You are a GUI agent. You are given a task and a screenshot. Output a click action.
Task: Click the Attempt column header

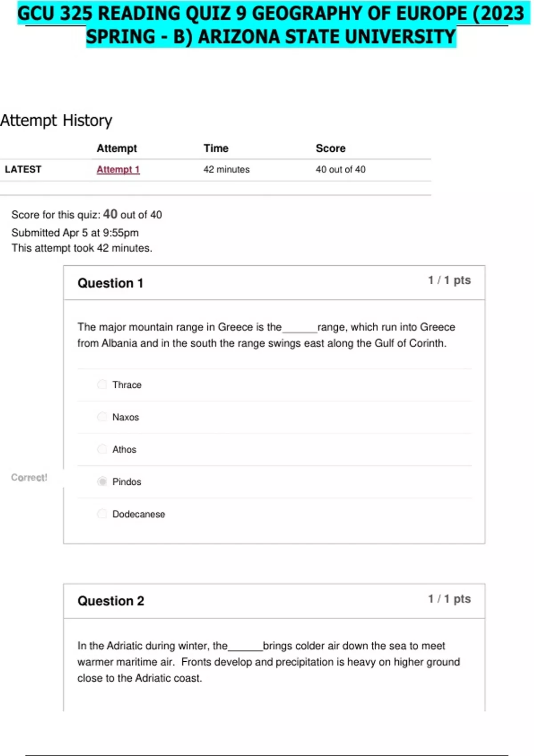pos(117,149)
